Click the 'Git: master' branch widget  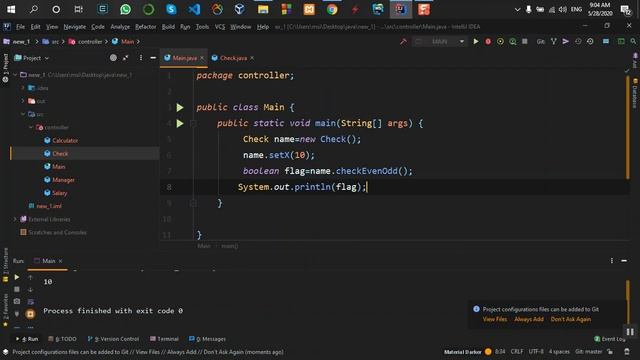pyautogui.click(x=589, y=351)
